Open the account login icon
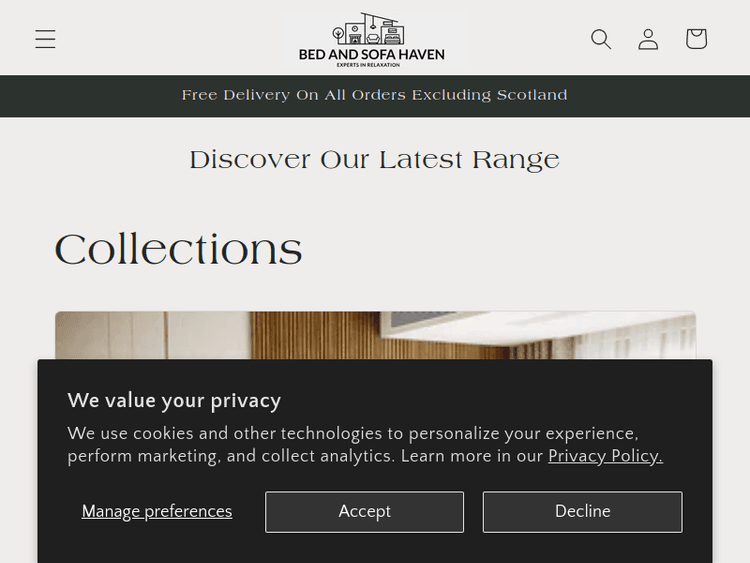Viewport: 750px width, 563px height. [648, 39]
